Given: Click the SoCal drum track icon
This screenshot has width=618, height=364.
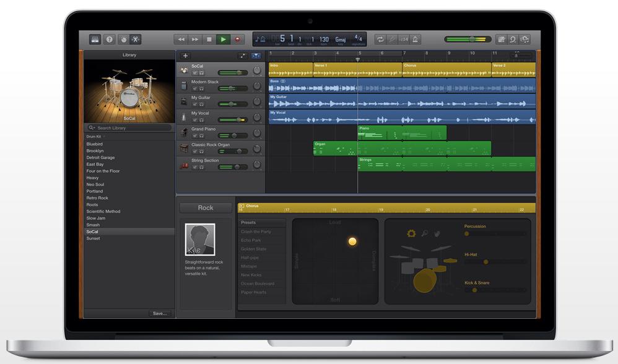Looking at the screenshot, I should click(184, 70).
